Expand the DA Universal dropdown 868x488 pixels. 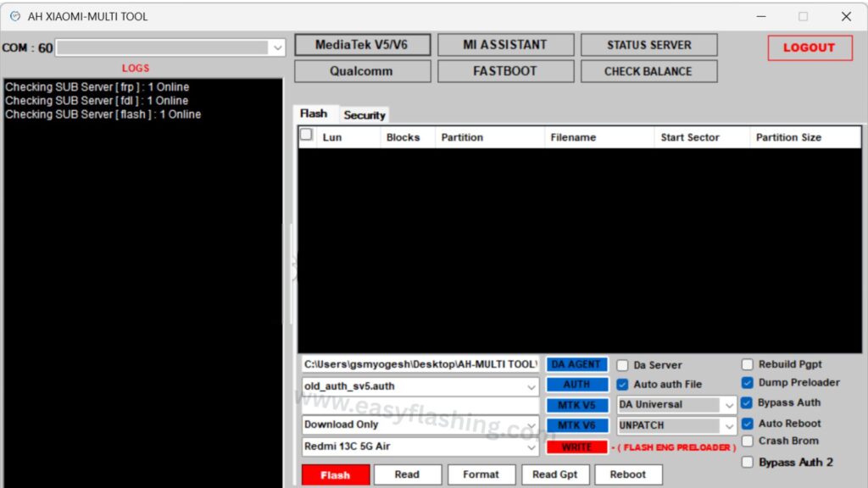[x=729, y=405]
